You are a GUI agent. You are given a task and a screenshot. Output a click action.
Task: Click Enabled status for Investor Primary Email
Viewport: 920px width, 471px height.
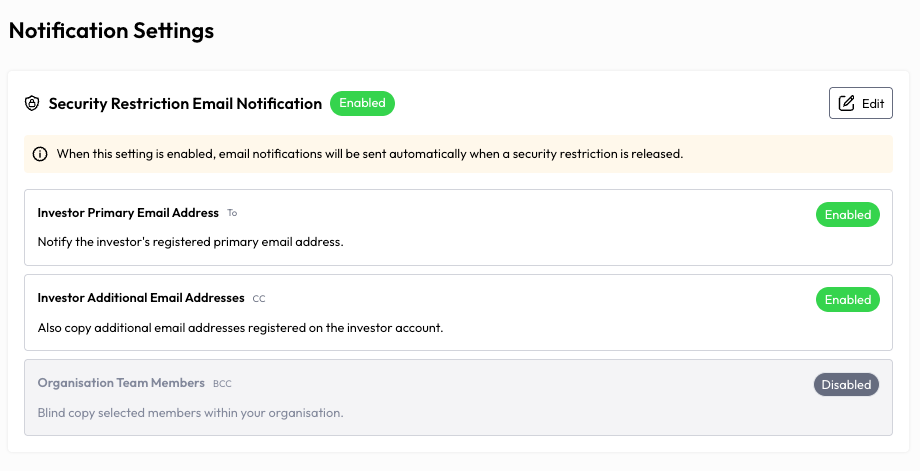coord(848,215)
